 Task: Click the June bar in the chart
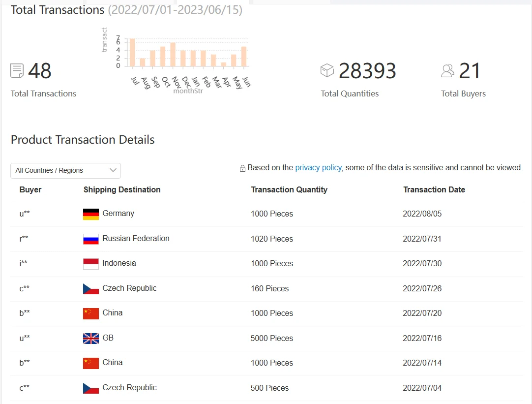pyautogui.click(x=243, y=57)
